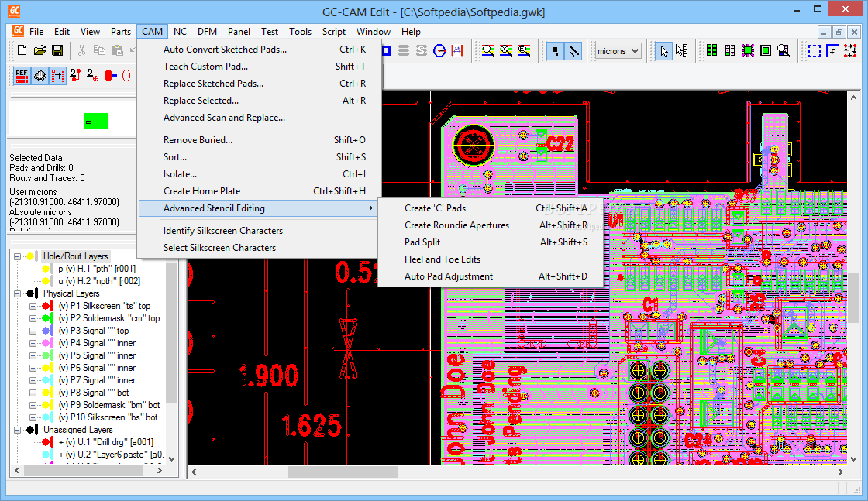
Task: Choose Create Home Plate entry
Action: [260, 191]
